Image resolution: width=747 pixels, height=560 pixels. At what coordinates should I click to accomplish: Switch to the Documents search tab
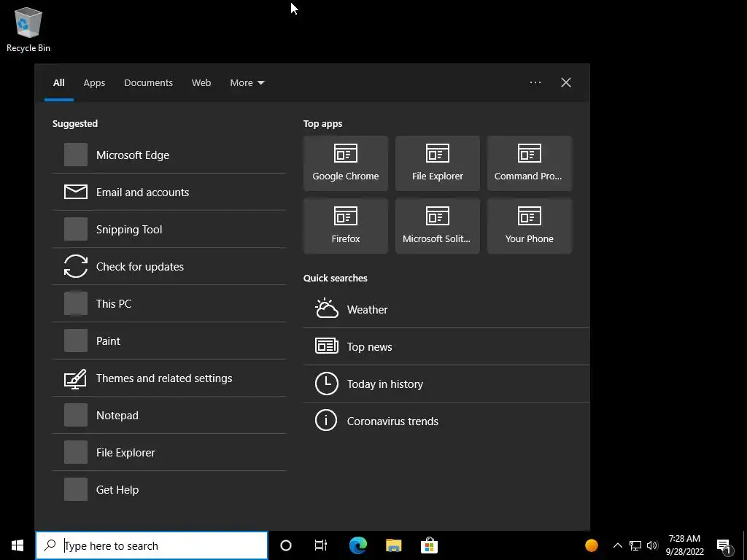pos(148,83)
